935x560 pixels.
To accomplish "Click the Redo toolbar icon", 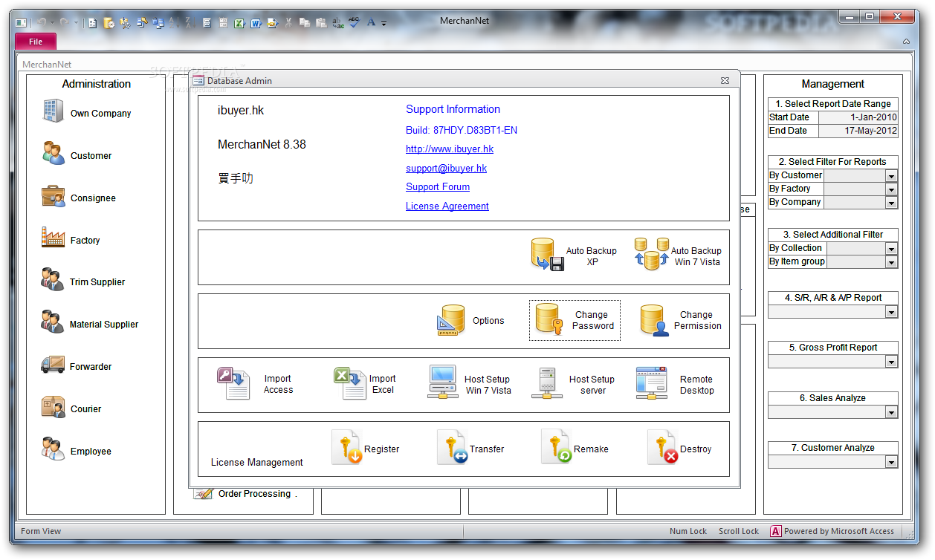I will [x=65, y=23].
